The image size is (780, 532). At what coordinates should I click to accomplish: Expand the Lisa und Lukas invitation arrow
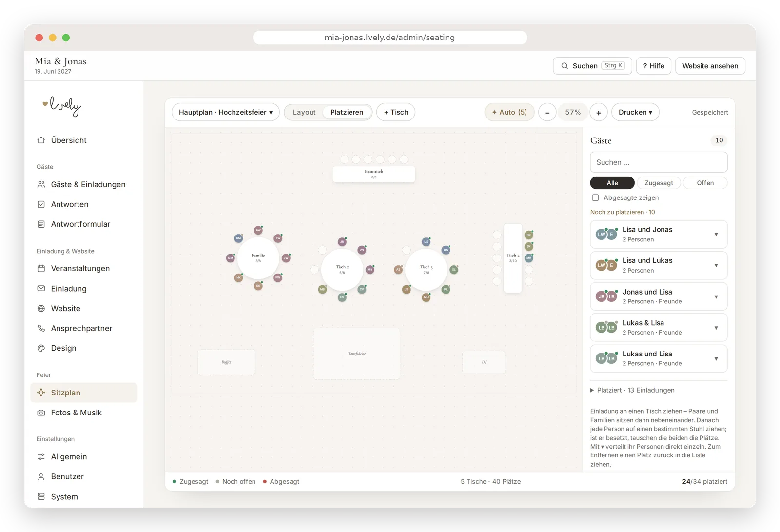click(716, 265)
